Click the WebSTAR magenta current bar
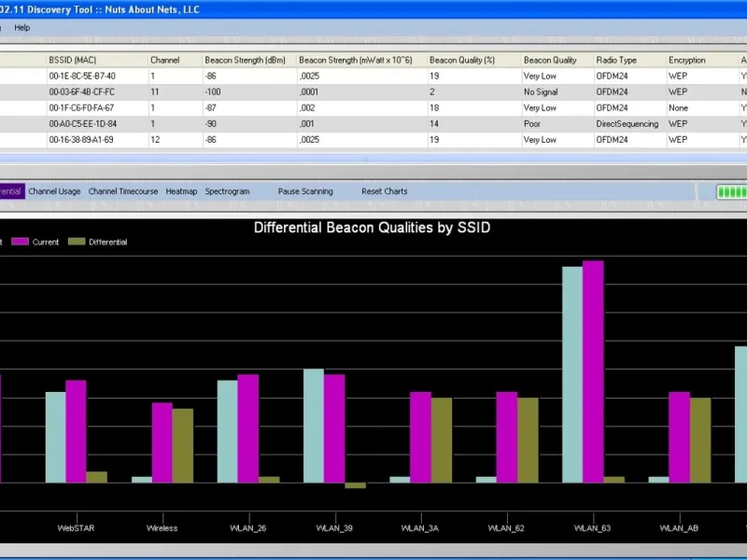Viewport: 747px width, 560px height. coord(77,431)
